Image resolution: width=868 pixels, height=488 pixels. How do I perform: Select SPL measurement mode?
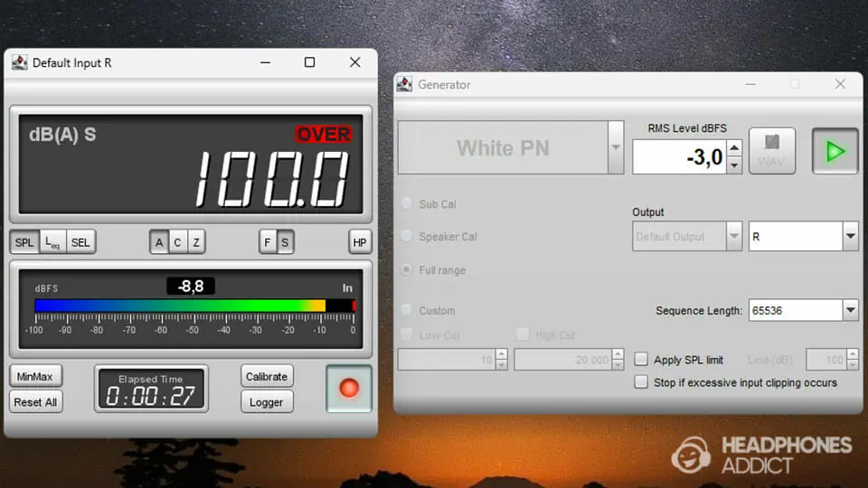[x=24, y=242]
